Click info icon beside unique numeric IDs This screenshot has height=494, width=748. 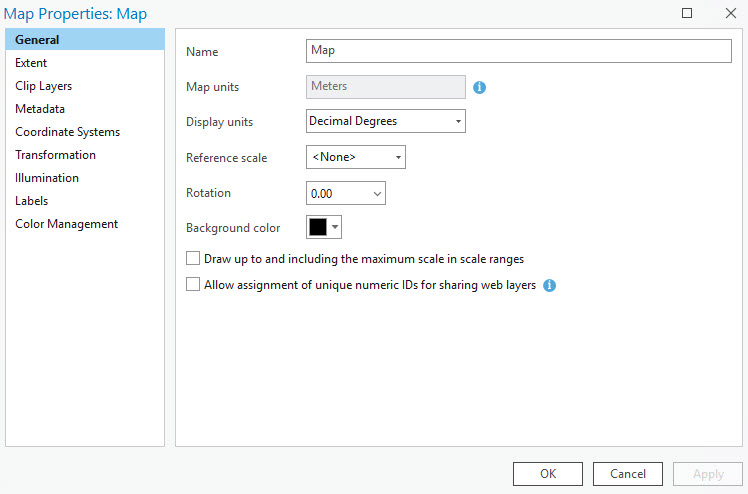tap(549, 285)
